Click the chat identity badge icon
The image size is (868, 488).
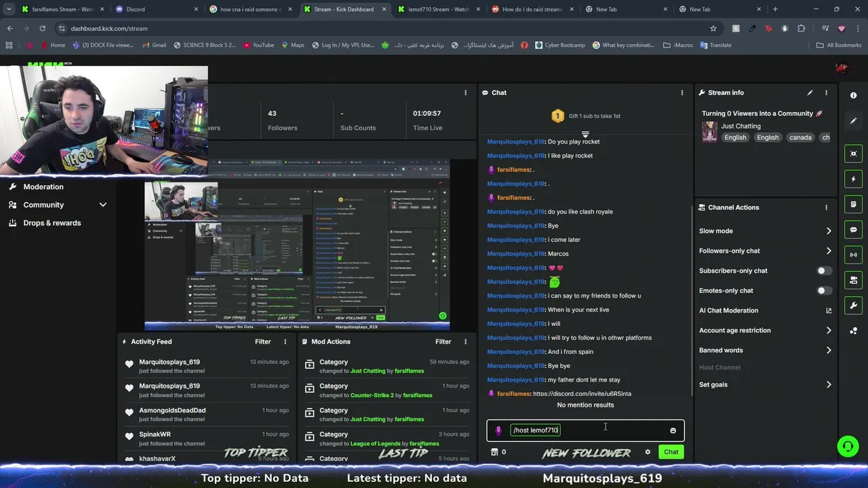[498, 430]
